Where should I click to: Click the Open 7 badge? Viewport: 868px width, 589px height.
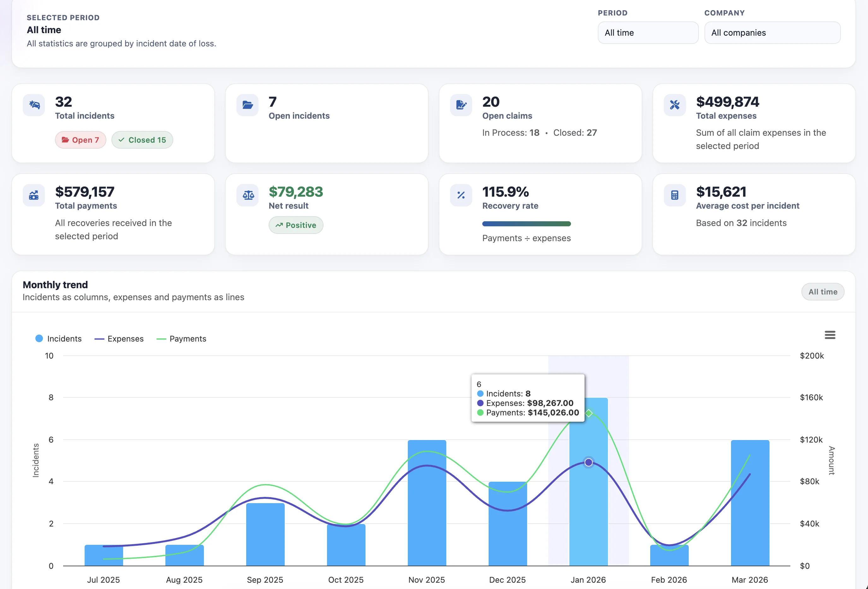81,140
